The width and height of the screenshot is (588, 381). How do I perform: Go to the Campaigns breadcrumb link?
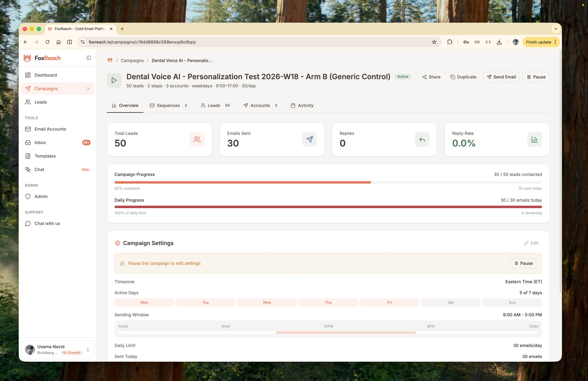tap(132, 61)
